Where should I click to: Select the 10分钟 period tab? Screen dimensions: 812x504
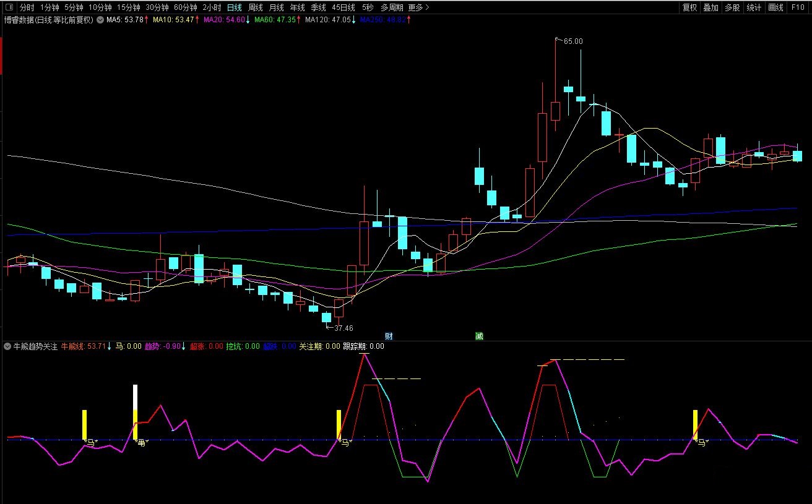(100, 7)
